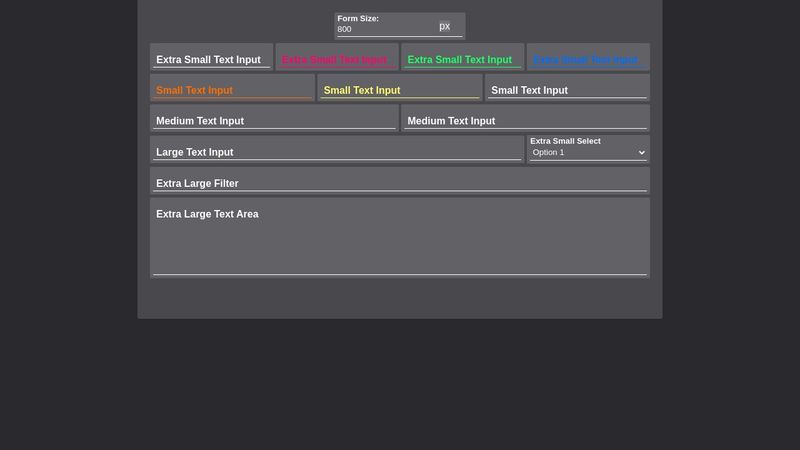Click the orange Small Text Input
This screenshot has width=800, height=450.
pos(232,90)
